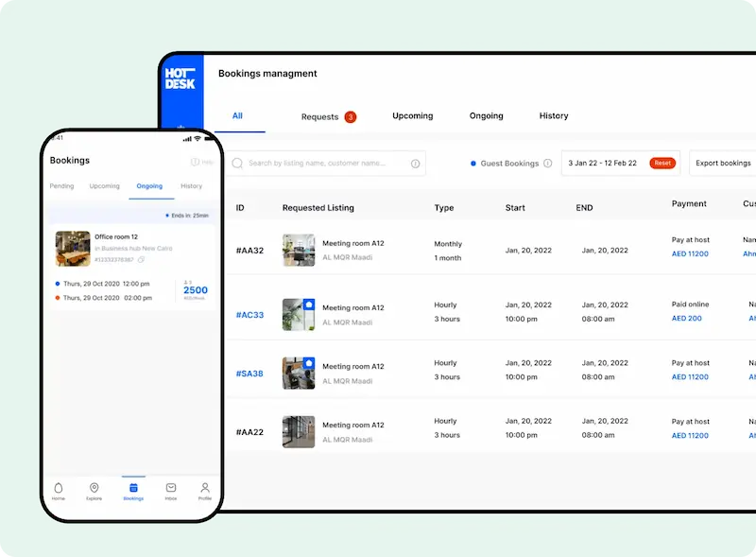Open booking #AC33 link
The width and height of the screenshot is (756, 557).
[x=249, y=315]
